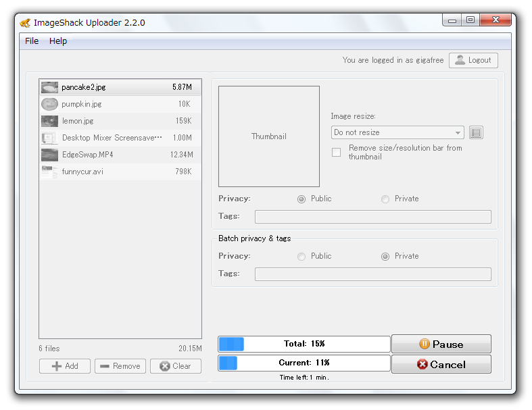The height and width of the screenshot is (410, 532).
Task: Minimize the ImageShack Uploader window
Action: (452, 20)
